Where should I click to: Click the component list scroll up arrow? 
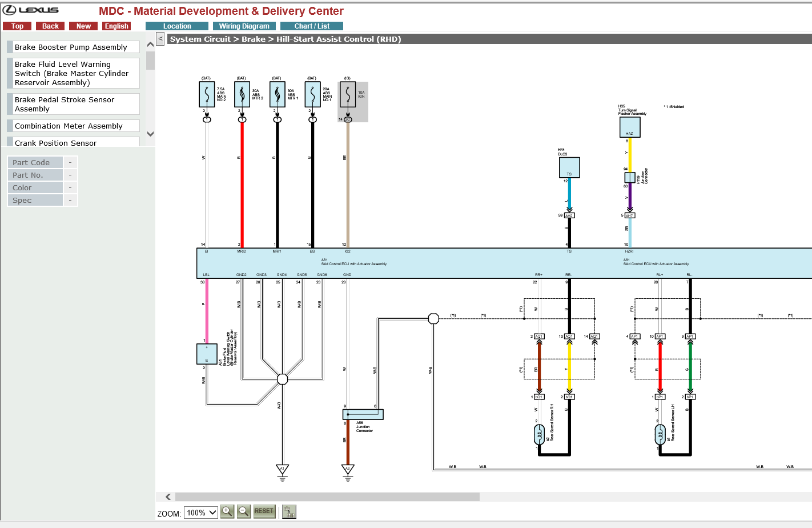coord(151,44)
